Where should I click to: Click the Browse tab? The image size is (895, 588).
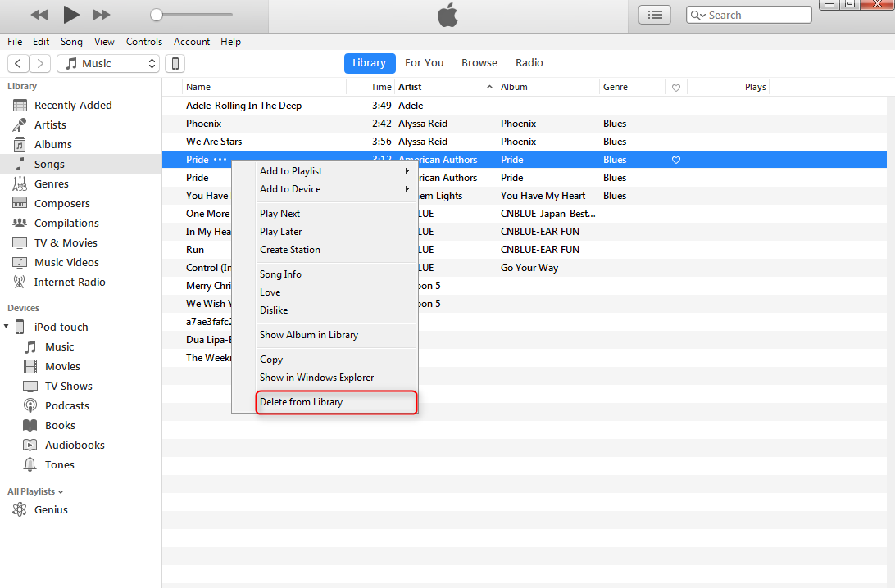[479, 63]
